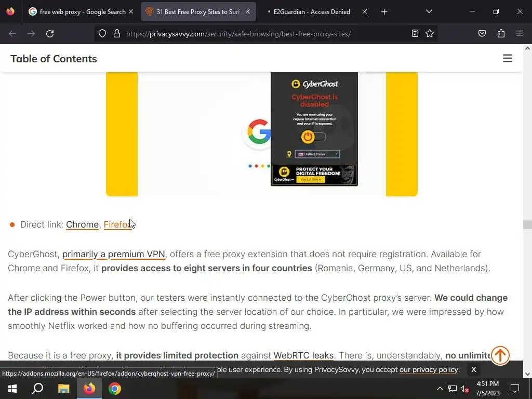This screenshot has width=532, height=399.
Task: Show hidden system tray icons
Action: tap(440, 389)
